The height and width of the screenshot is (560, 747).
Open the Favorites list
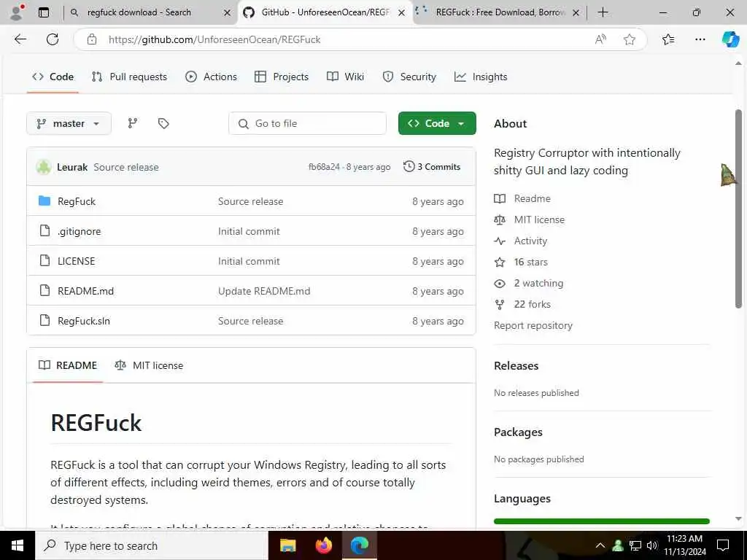click(x=668, y=39)
